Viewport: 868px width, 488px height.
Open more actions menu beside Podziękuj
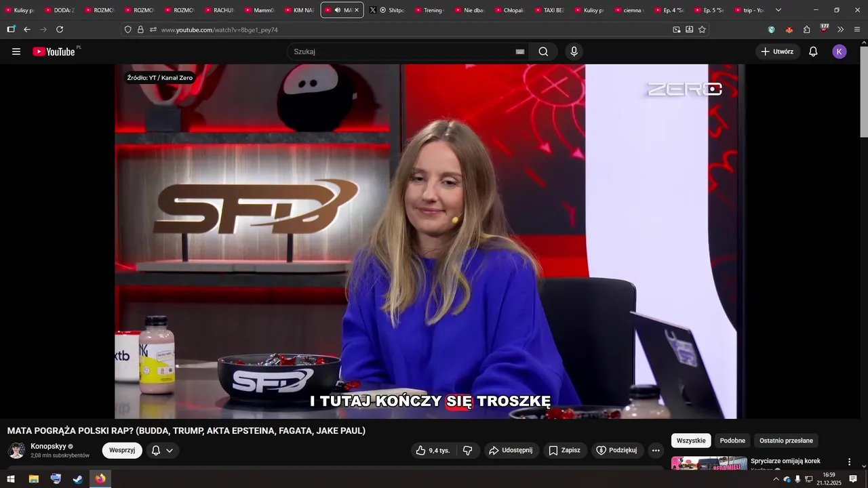[656, 450]
